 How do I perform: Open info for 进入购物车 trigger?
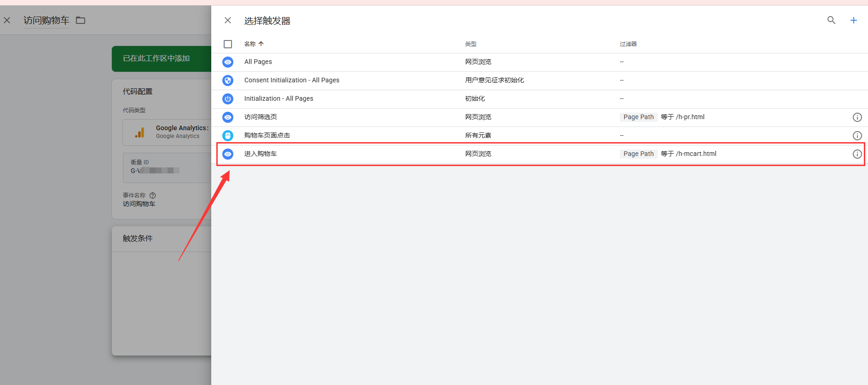coord(857,154)
